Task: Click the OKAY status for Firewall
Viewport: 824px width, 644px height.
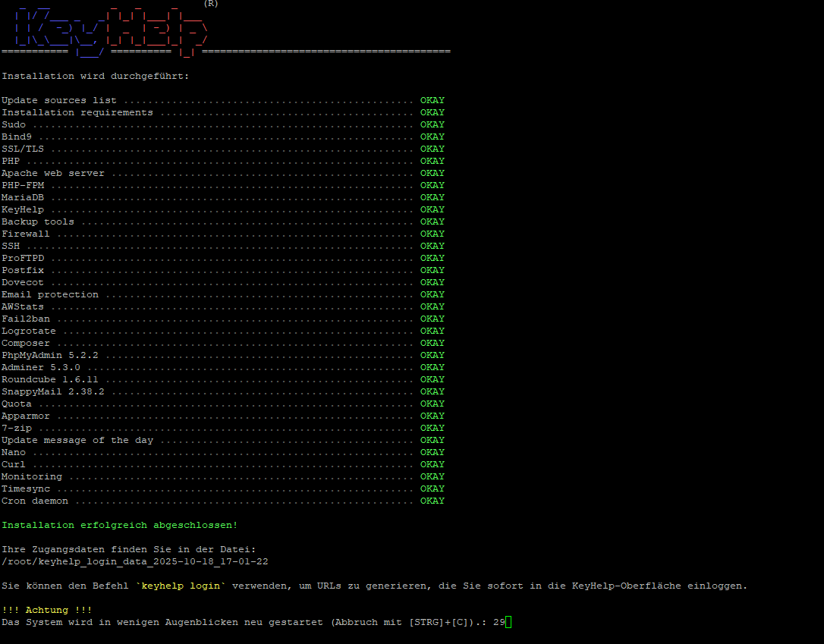Action: (432, 234)
